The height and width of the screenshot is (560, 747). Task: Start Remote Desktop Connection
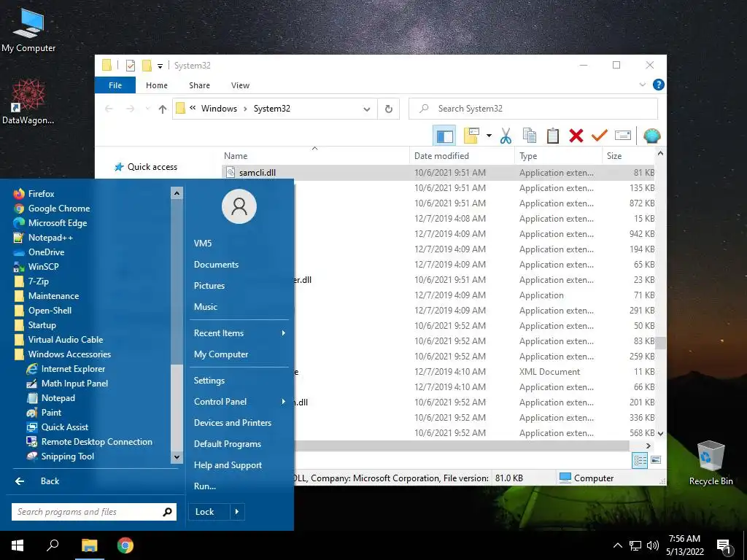(90, 442)
